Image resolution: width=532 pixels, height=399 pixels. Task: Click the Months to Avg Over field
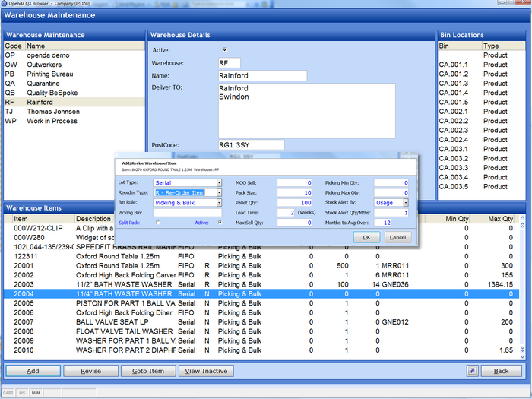pos(382,223)
